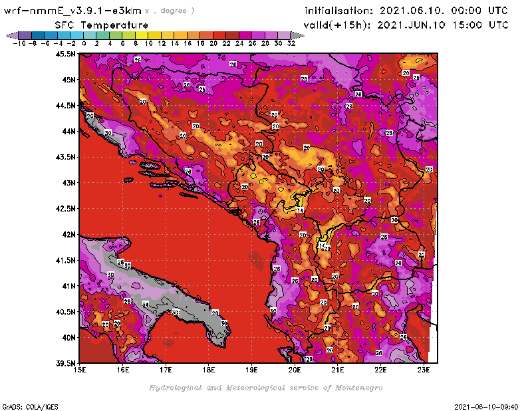Image resolution: width=532 pixels, height=411 pixels.
Task: Click the 40N latitude label
Action: (x=68, y=338)
